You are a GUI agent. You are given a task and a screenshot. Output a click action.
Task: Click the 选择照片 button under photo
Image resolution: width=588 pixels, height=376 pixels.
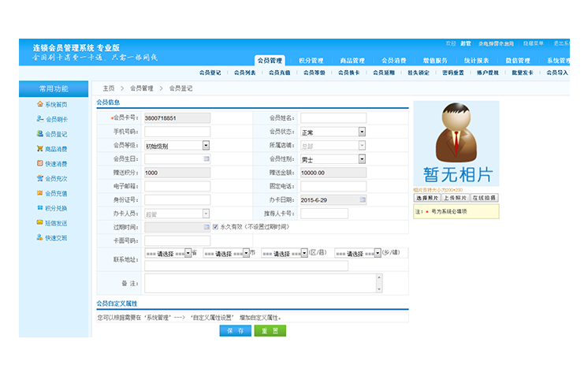(426, 198)
